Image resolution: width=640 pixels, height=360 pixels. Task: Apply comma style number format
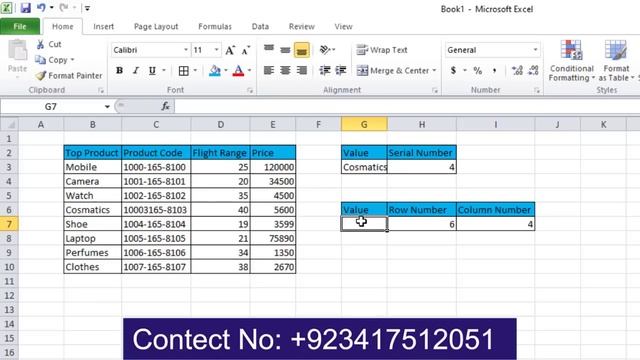click(494, 71)
